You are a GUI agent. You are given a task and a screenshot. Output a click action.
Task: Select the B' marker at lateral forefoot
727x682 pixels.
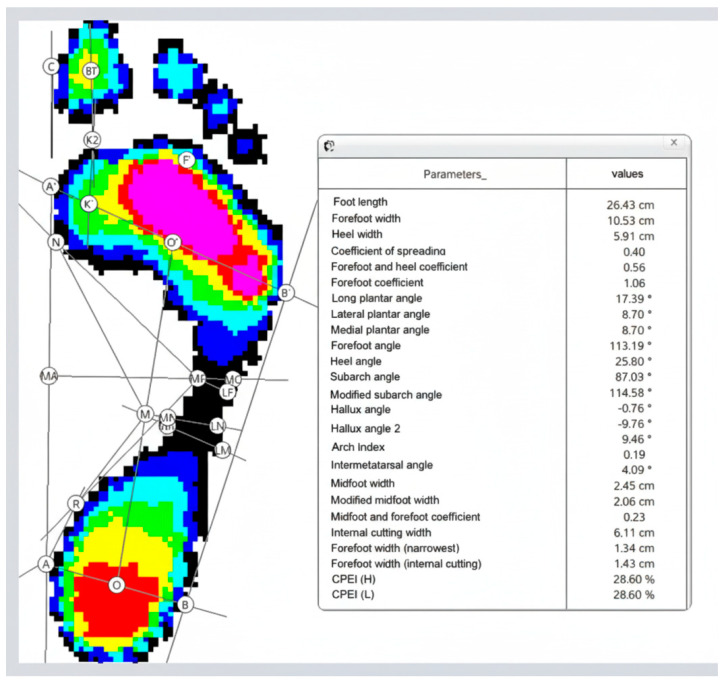[x=286, y=293]
